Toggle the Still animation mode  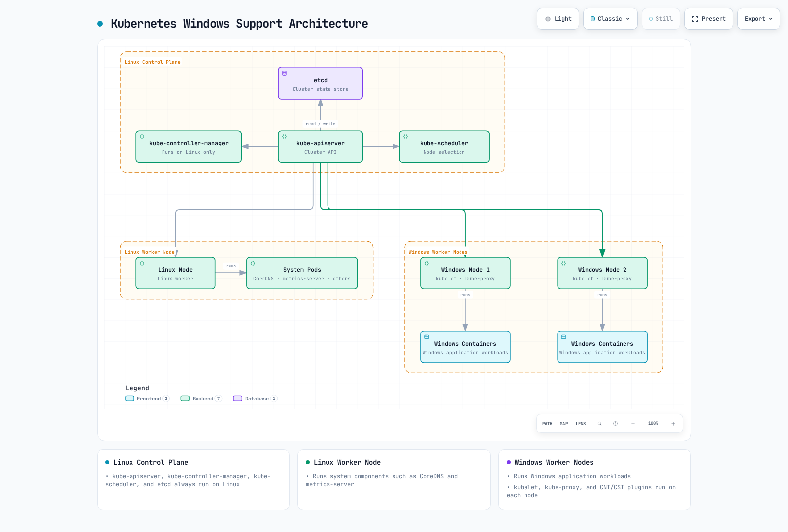pos(661,19)
